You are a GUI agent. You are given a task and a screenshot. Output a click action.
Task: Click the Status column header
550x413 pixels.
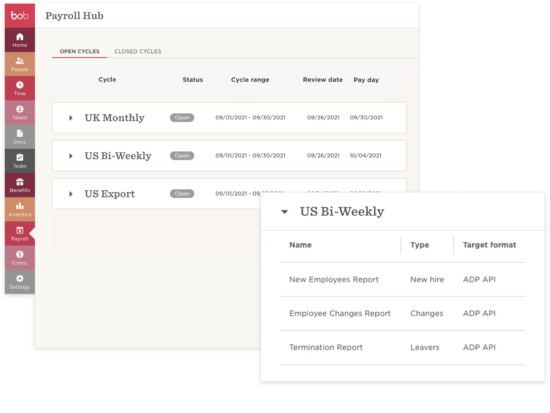[193, 80]
